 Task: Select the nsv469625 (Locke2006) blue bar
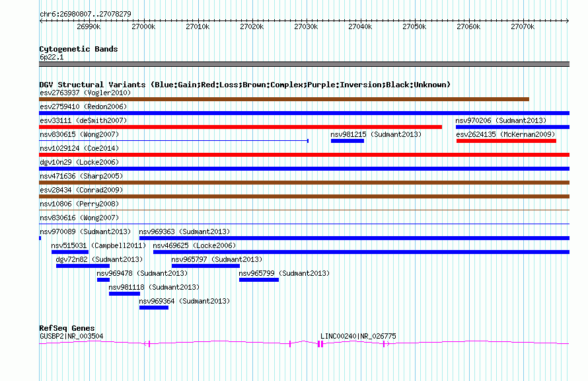361,252
